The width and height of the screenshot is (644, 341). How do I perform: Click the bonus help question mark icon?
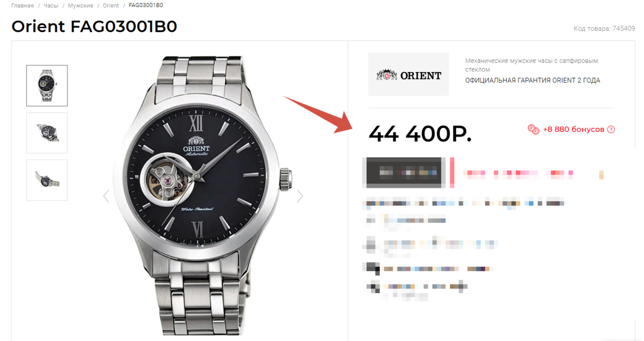pyautogui.click(x=611, y=129)
